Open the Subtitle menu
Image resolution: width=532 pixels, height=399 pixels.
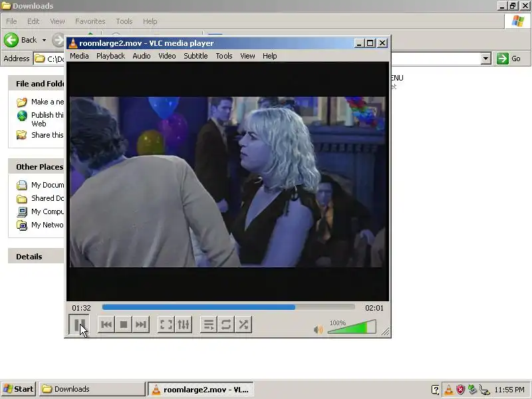[196, 56]
